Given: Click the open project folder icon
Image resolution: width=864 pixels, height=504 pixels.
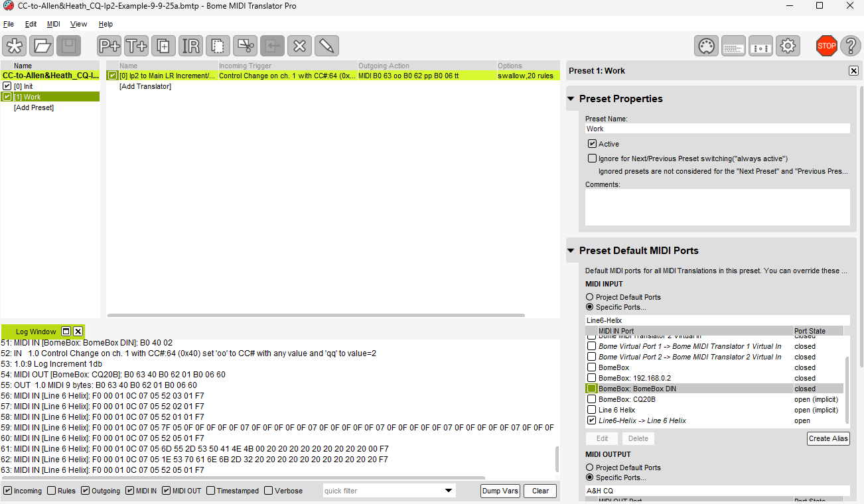Looking at the screenshot, I should pyautogui.click(x=42, y=46).
